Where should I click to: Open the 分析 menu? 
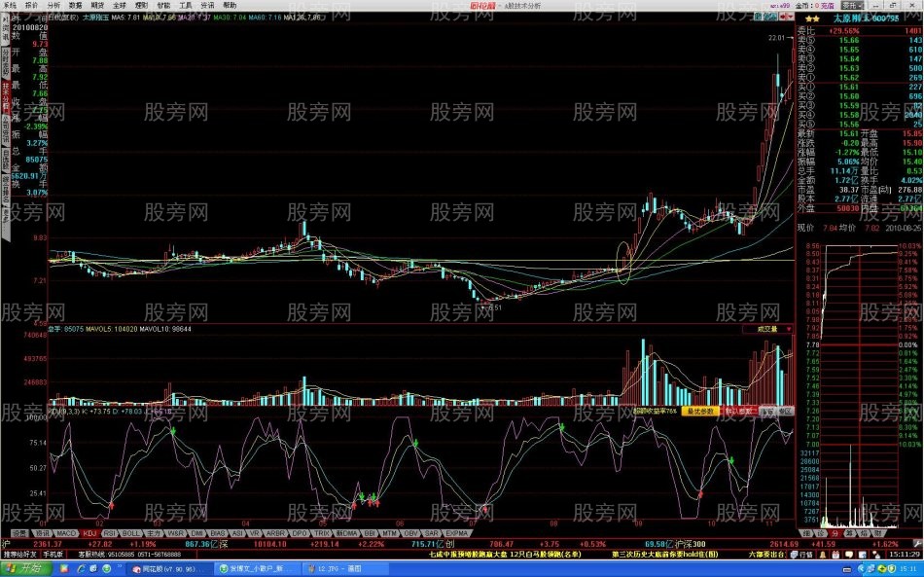(53, 5)
